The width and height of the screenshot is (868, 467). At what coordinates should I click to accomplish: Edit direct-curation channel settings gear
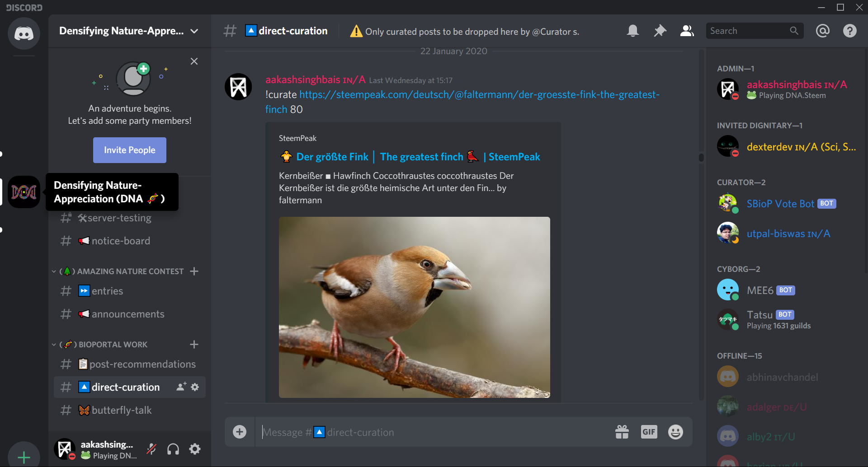[195, 387]
